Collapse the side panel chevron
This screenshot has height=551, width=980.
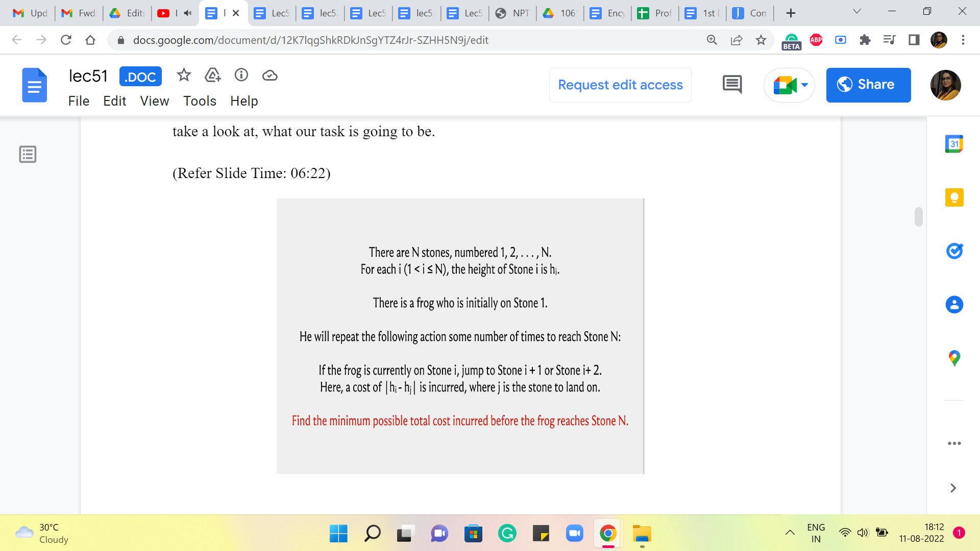click(x=952, y=488)
